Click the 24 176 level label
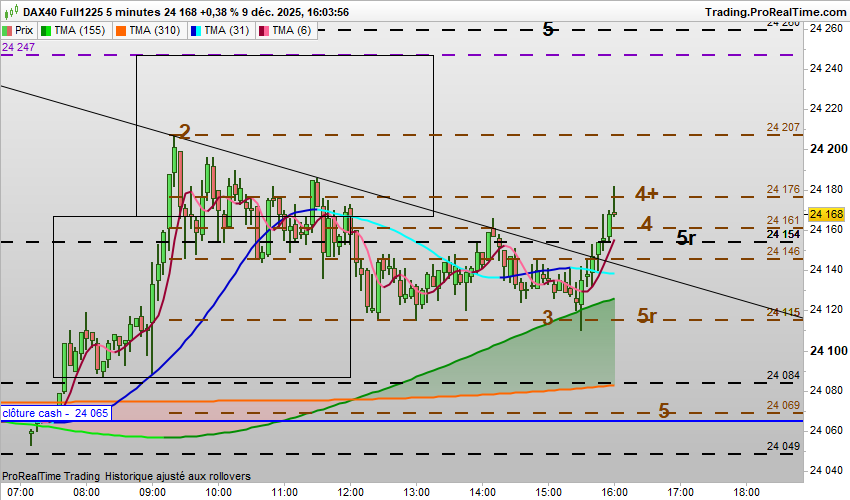The height and width of the screenshot is (500, 850). 783,189
